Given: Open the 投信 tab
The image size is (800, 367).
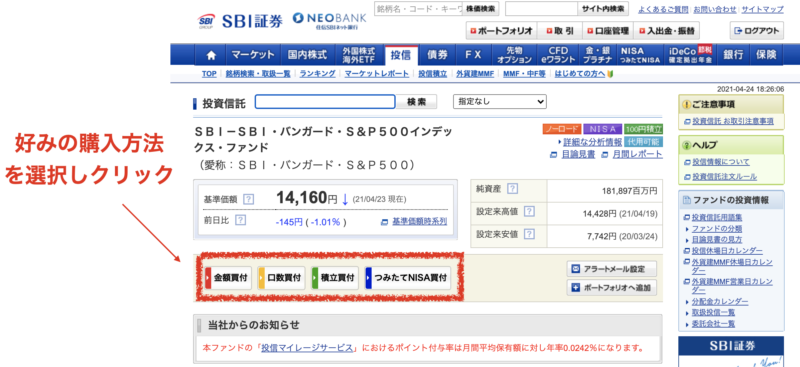Looking at the screenshot, I should tap(401, 55).
